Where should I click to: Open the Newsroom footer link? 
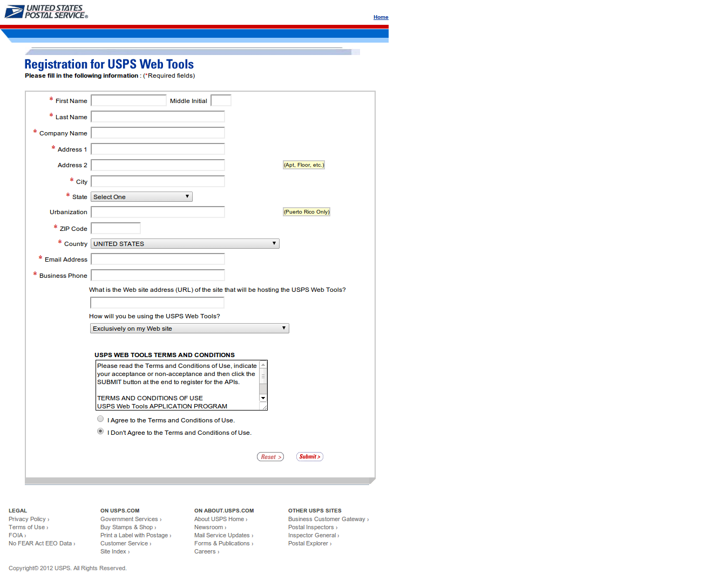[x=210, y=528]
